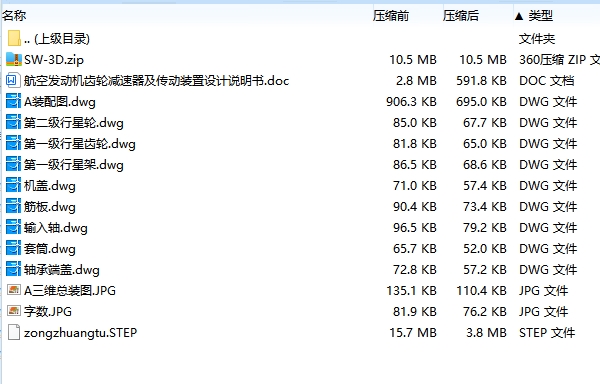The width and height of the screenshot is (600, 384).
Task: Click the DWG icon beside 机盖.dwg
Action: coord(13,185)
